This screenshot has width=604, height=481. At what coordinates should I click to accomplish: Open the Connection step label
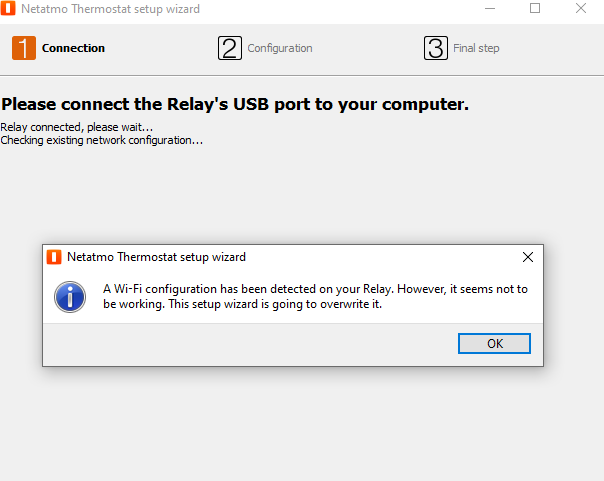(73, 48)
